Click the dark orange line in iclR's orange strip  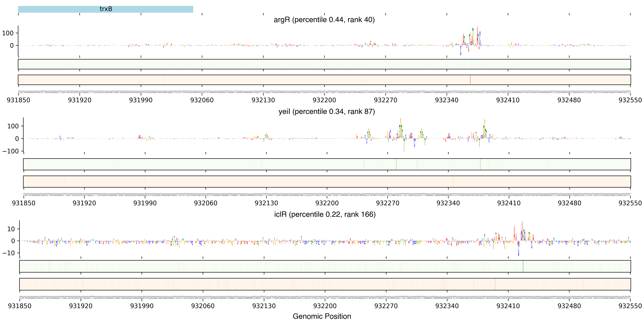(495, 284)
